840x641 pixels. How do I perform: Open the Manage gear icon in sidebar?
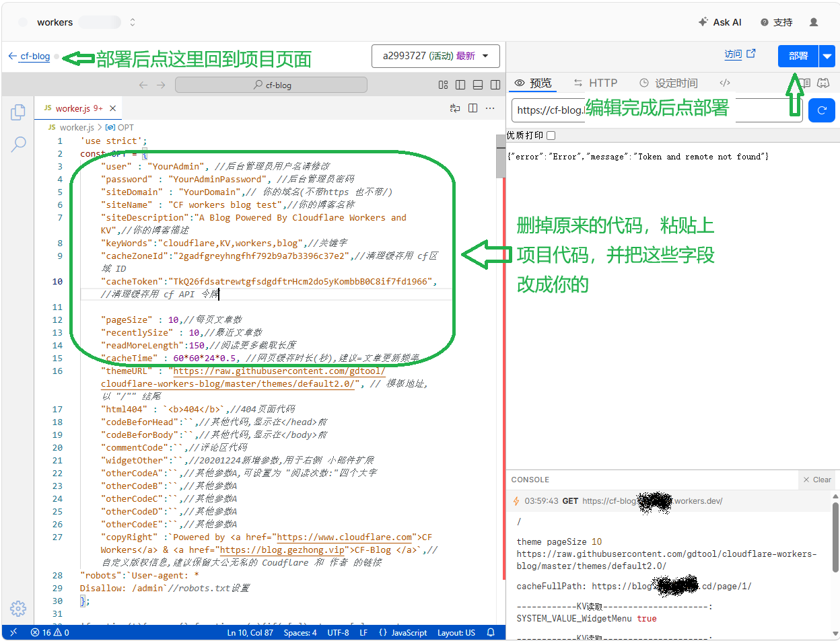[x=18, y=609]
